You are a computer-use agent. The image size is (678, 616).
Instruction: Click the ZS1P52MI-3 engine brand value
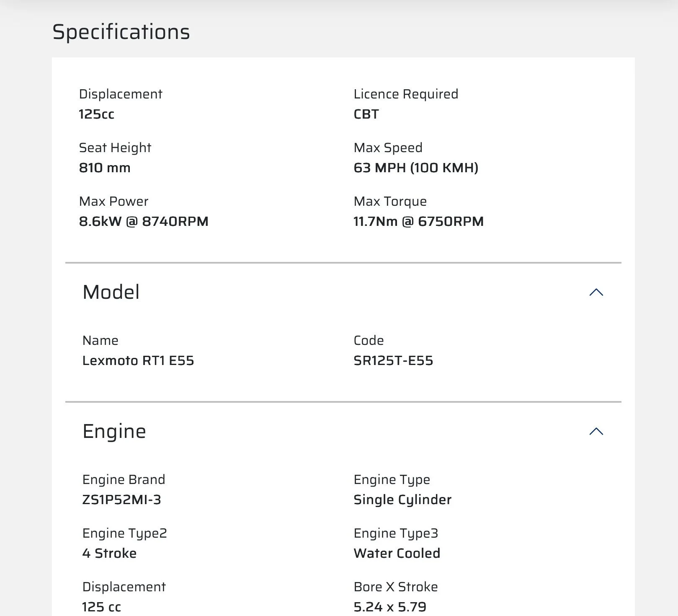(122, 500)
